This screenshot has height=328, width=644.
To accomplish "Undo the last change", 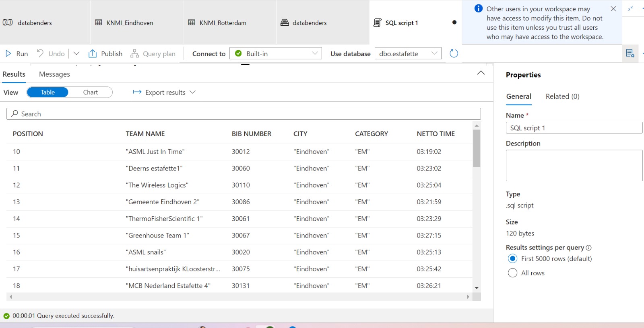I will [x=51, y=53].
